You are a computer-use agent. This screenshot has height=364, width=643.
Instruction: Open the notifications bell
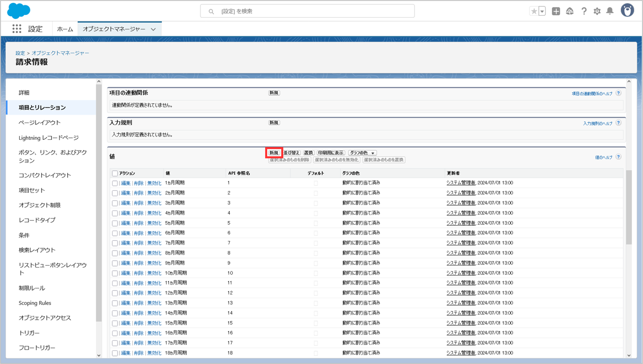[610, 11]
